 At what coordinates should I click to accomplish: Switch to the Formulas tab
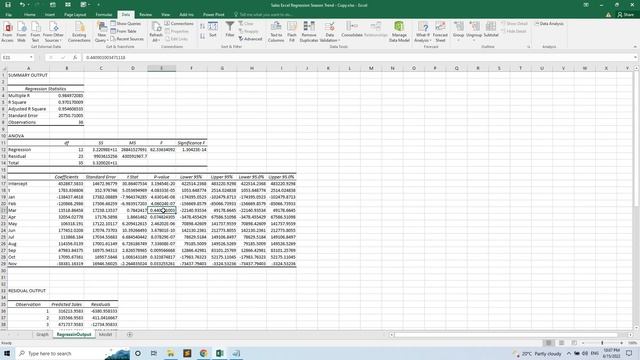click(x=104, y=14)
